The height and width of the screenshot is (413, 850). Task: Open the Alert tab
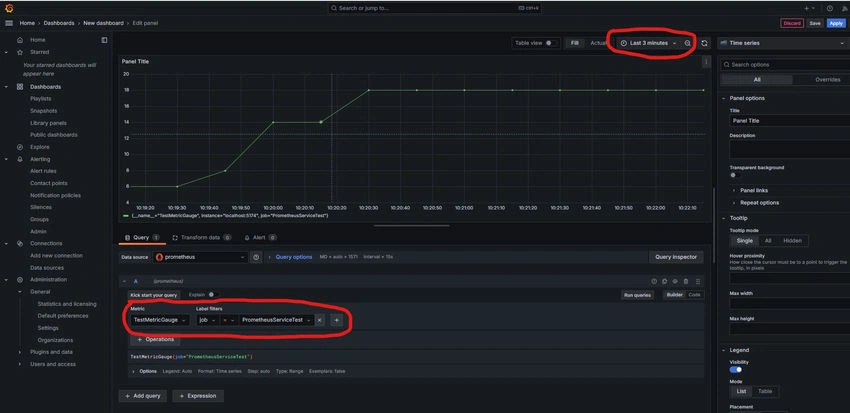pyautogui.click(x=260, y=237)
